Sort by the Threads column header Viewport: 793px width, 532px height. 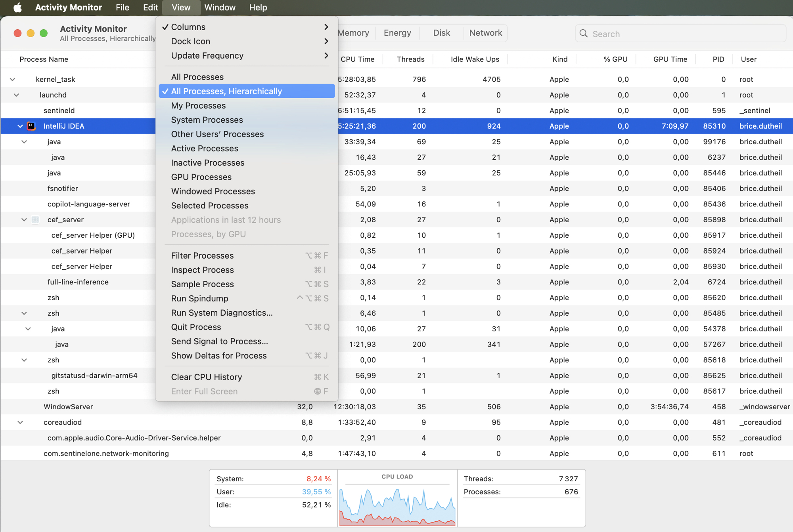410,59
